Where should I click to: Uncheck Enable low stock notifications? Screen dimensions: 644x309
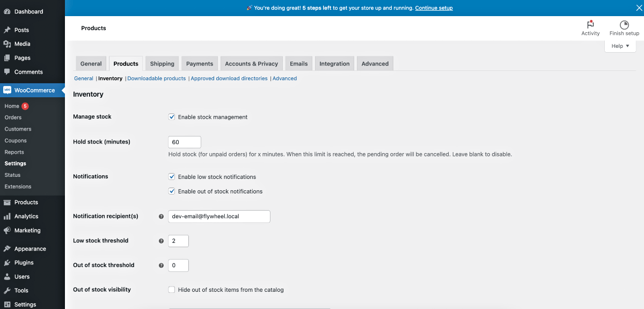(x=172, y=177)
